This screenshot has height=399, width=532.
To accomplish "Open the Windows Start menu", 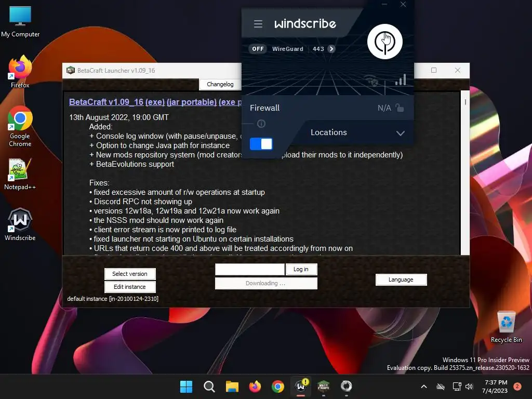I will point(186,387).
